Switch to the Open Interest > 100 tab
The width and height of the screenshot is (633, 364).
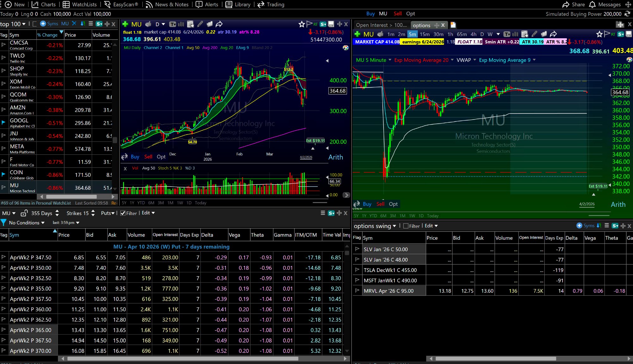381,25
